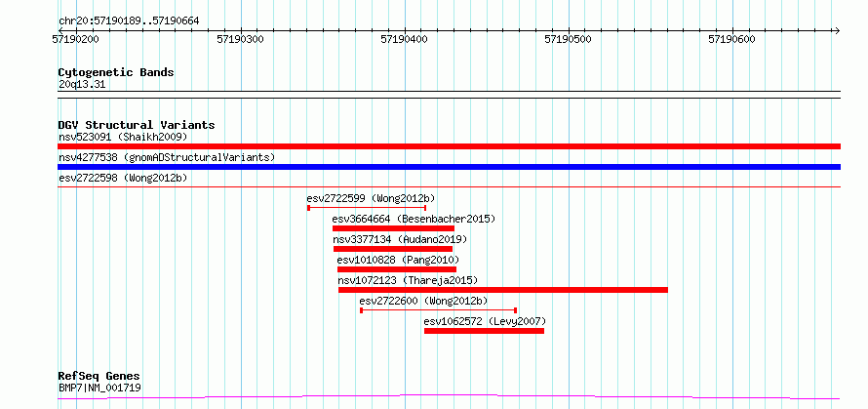Screen dimensions: 868x409
Task: Open esv2722600 (Wong2012b) variant label
Action: 423,301
